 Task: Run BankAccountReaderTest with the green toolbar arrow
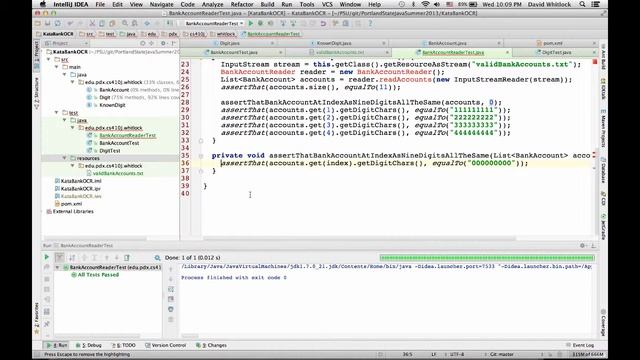click(251, 23)
